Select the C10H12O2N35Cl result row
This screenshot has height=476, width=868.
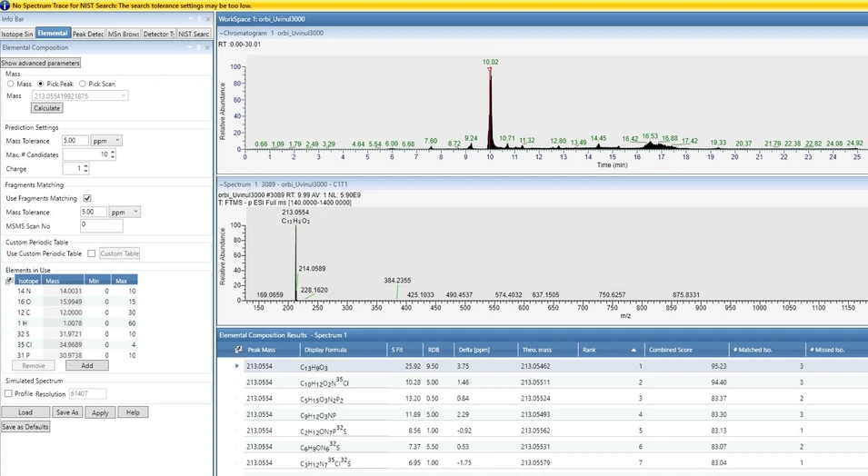[555, 382]
